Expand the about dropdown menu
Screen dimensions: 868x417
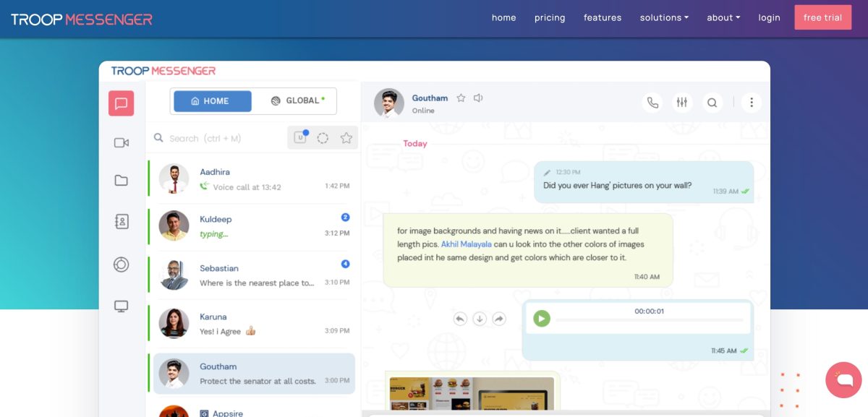(723, 17)
